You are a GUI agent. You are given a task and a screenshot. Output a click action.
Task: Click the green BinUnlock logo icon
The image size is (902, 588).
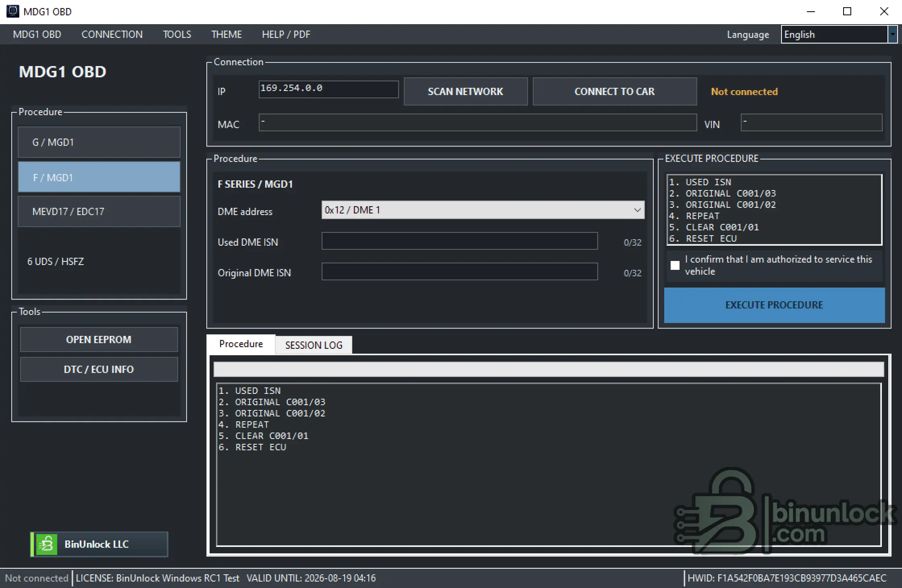coord(46,545)
